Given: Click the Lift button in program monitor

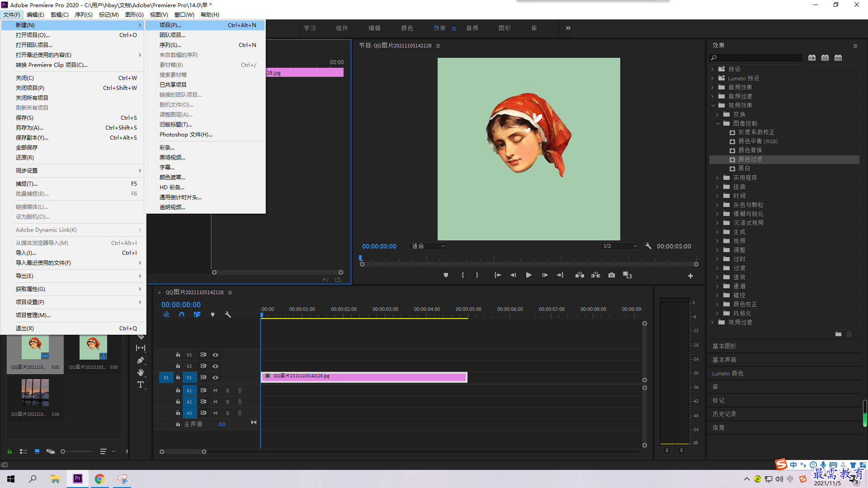Looking at the screenshot, I should 580,275.
